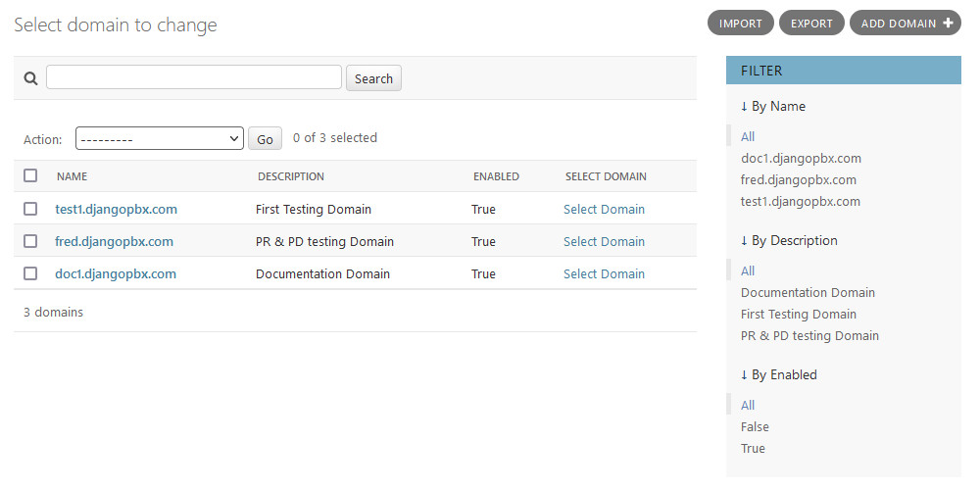Open the test1.djangopbx.com domain link
Viewport: 980px width, 491px height.
pyautogui.click(x=116, y=209)
